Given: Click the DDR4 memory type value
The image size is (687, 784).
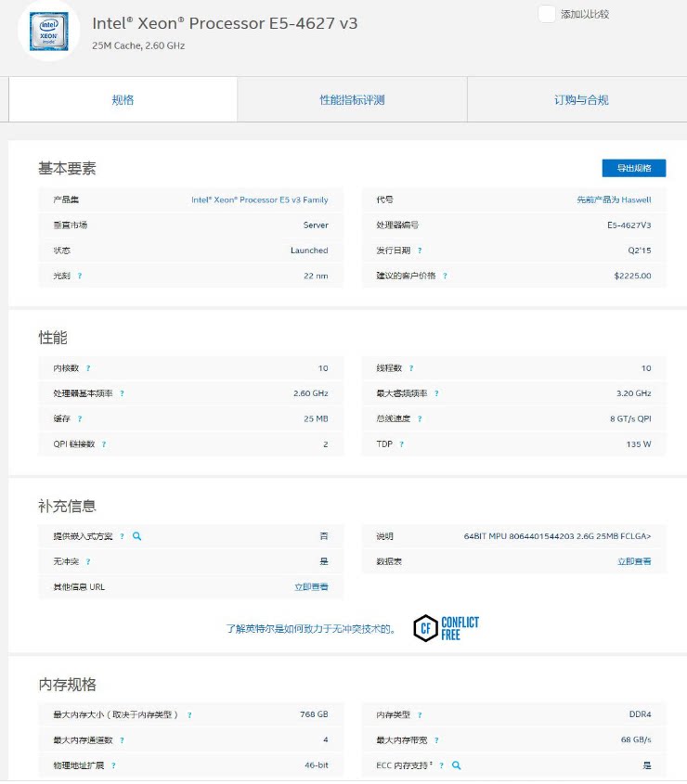Looking at the screenshot, I should pyautogui.click(x=640, y=714).
